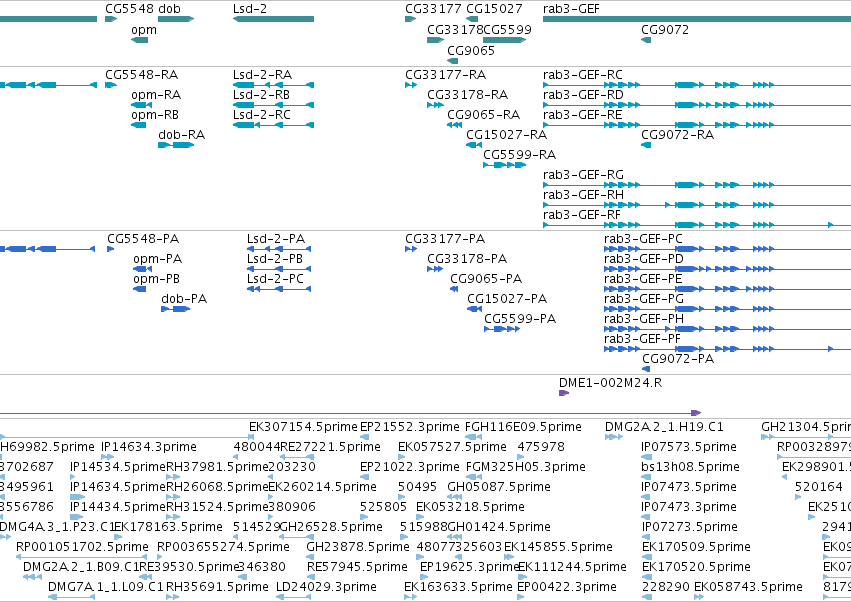Click the rab3-GEF-PH protein label
Image resolution: width=851 pixels, height=602 pixels.
tap(644, 319)
